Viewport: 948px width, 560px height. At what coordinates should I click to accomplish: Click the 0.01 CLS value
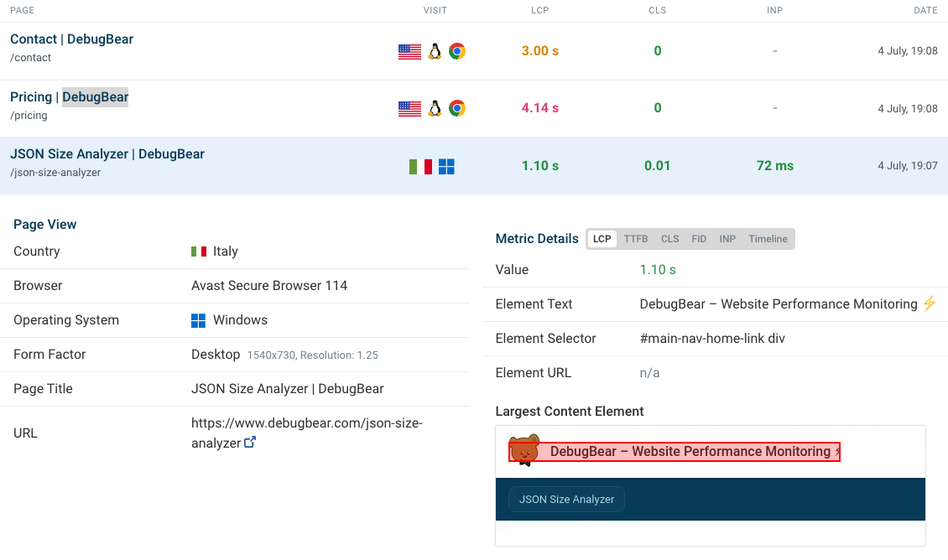coord(657,165)
